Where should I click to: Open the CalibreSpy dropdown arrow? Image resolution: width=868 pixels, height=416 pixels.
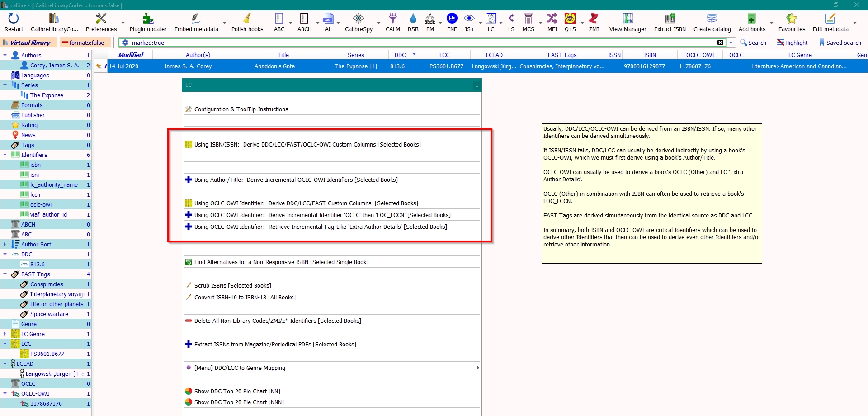[379, 22]
